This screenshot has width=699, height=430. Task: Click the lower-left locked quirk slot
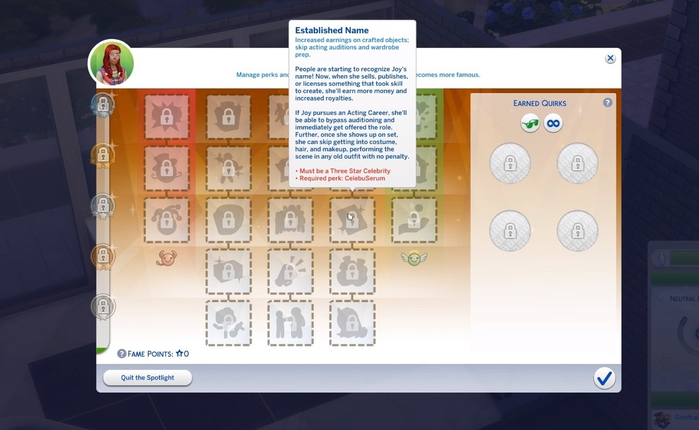coord(510,231)
